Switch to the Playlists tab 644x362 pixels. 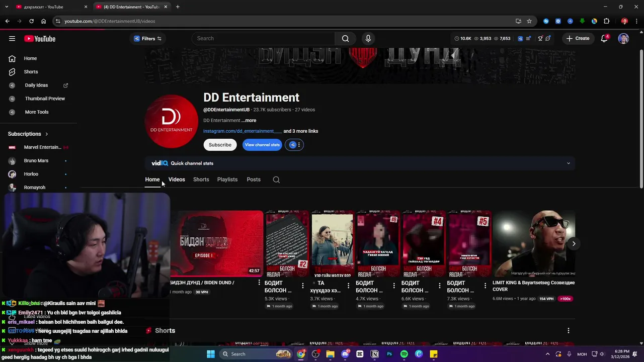[227, 179]
